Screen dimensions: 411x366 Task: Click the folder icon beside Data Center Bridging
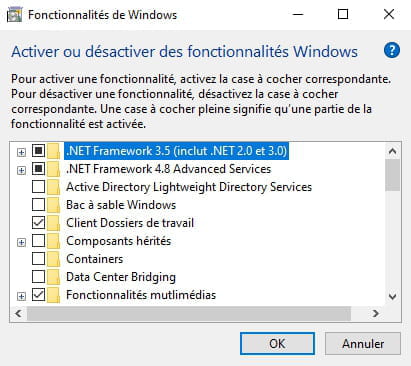[x=53, y=277]
